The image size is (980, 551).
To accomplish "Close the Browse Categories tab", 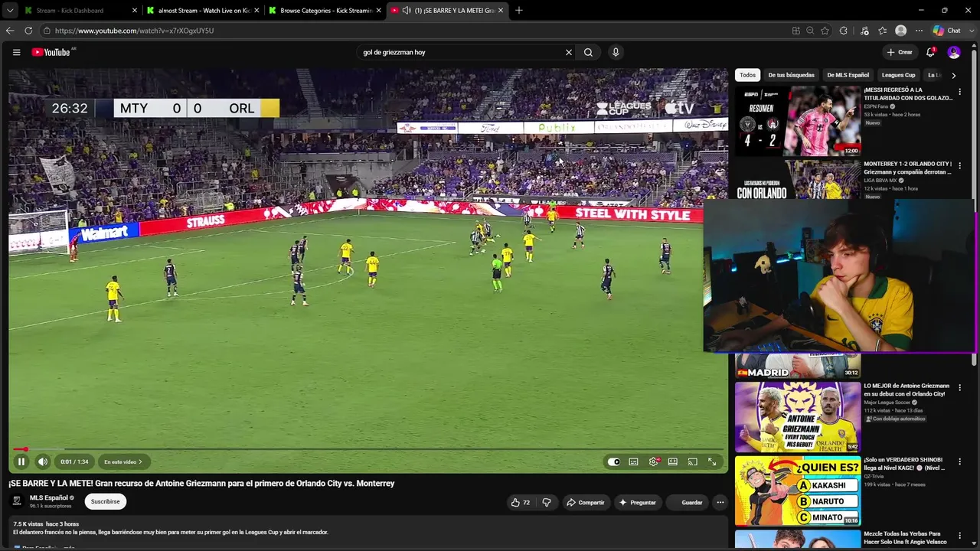I will point(379,11).
